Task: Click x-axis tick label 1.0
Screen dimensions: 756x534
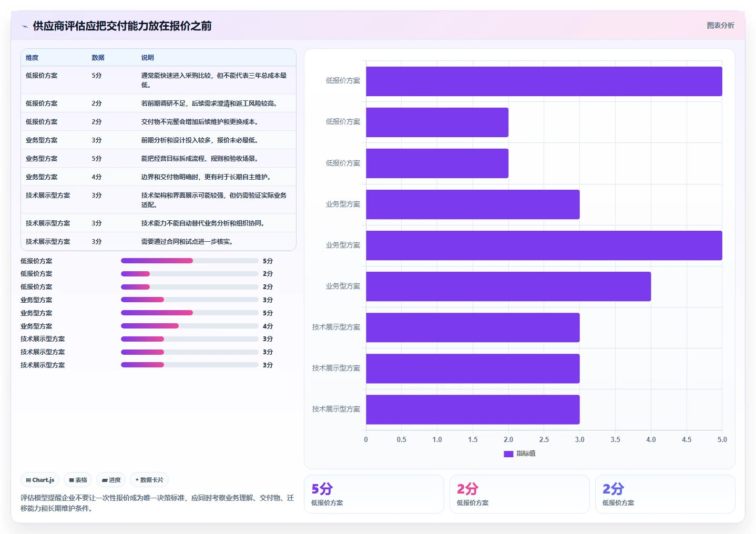Action: (437, 439)
